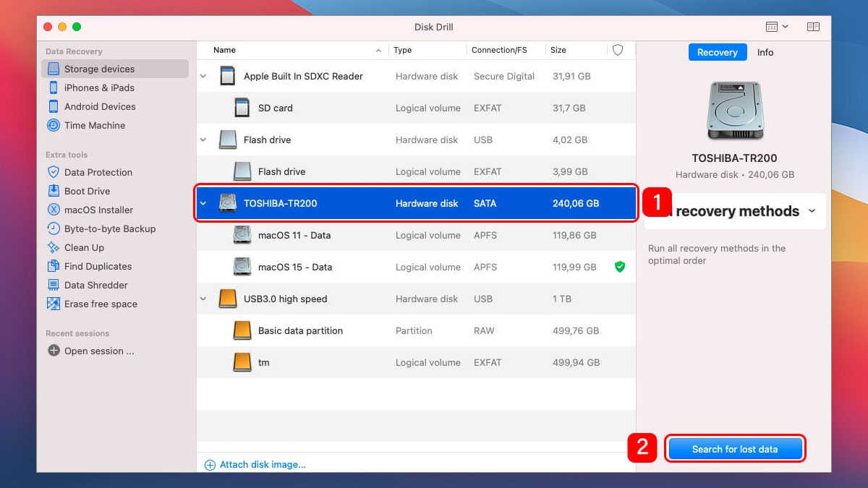Click the SD card volume icon
This screenshot has height=488, width=868.
[242, 108]
